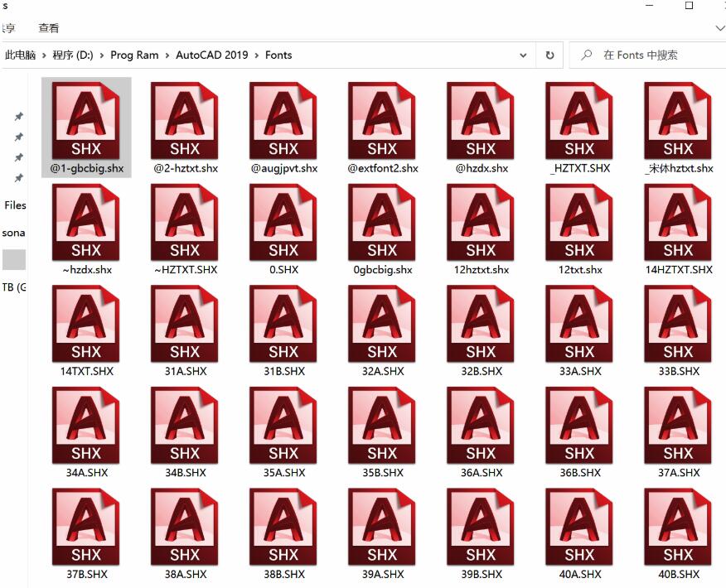Select the 0.SHX file icon

[x=283, y=222]
